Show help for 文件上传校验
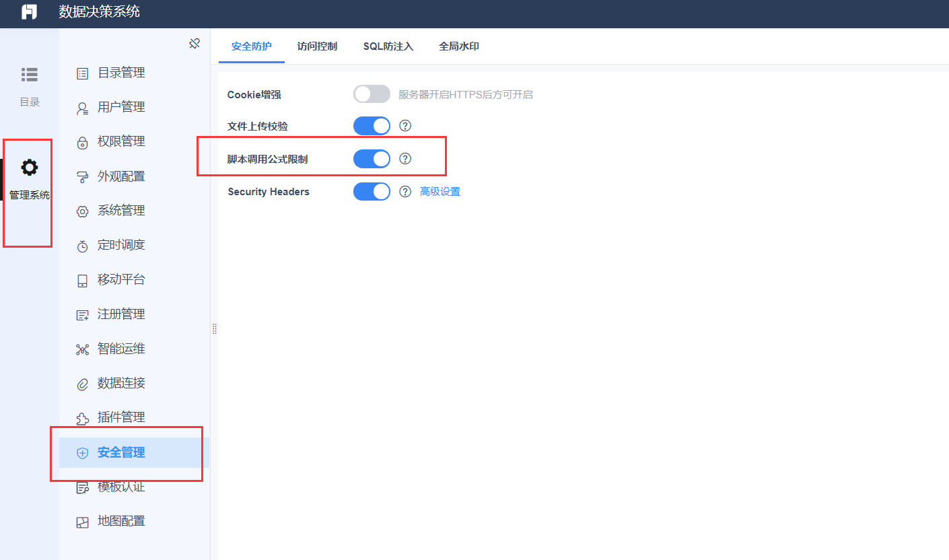The image size is (949, 560). pos(405,125)
